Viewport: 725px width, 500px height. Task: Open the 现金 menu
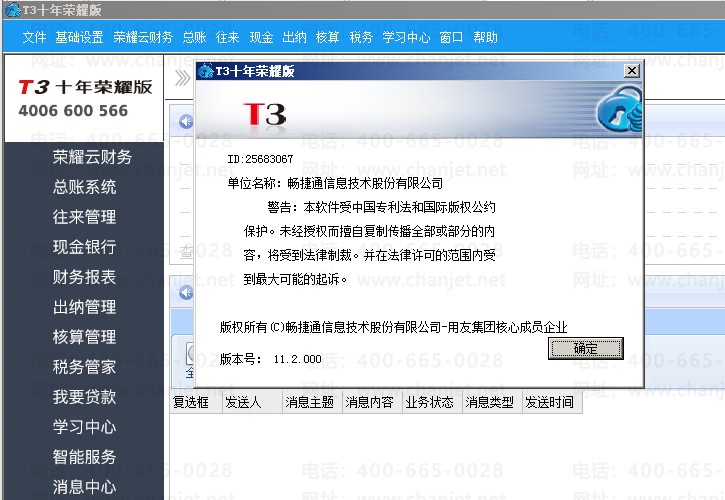(x=261, y=37)
